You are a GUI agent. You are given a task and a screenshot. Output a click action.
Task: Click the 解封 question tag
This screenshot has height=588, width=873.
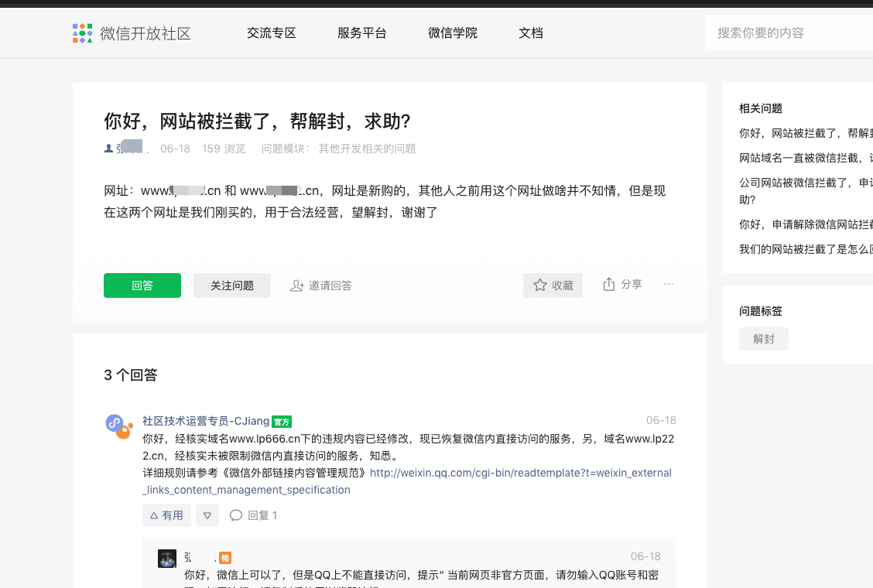coord(763,339)
